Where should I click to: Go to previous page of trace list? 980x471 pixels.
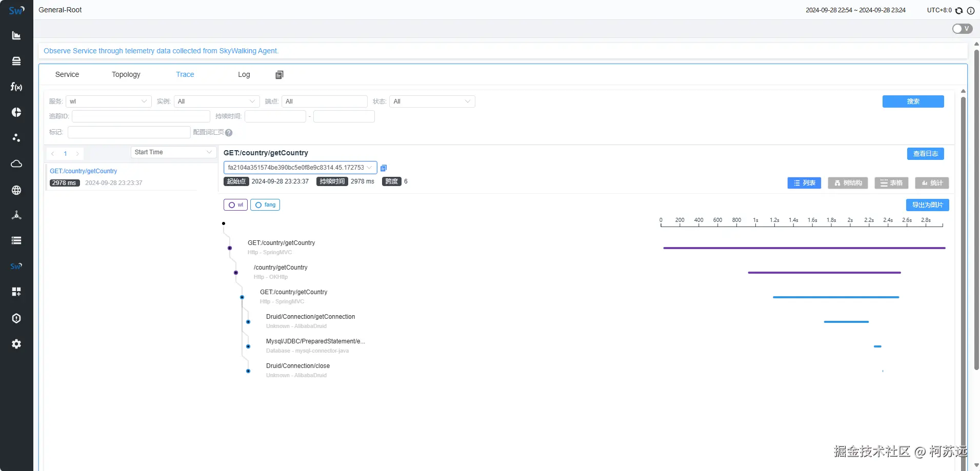[x=53, y=154]
